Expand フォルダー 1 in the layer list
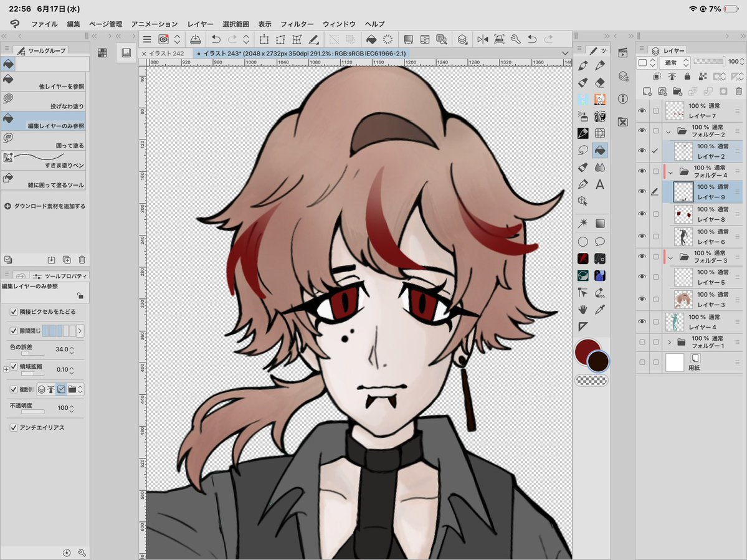The image size is (747, 560). point(669,342)
